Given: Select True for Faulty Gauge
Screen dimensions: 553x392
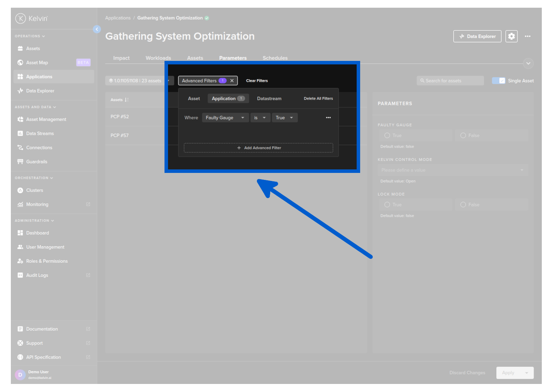Looking at the screenshot, I should 387,135.
